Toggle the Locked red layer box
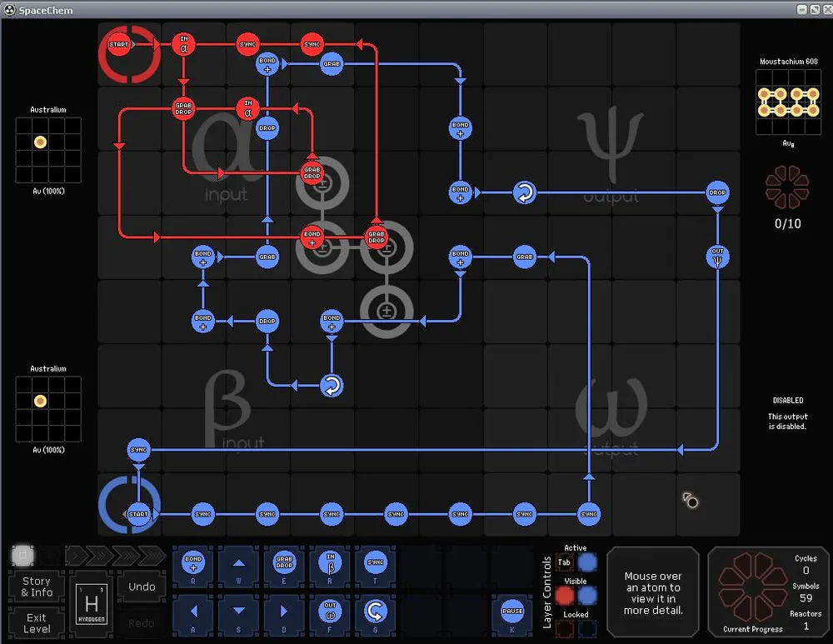The height and width of the screenshot is (644, 833). pyautogui.click(x=564, y=628)
